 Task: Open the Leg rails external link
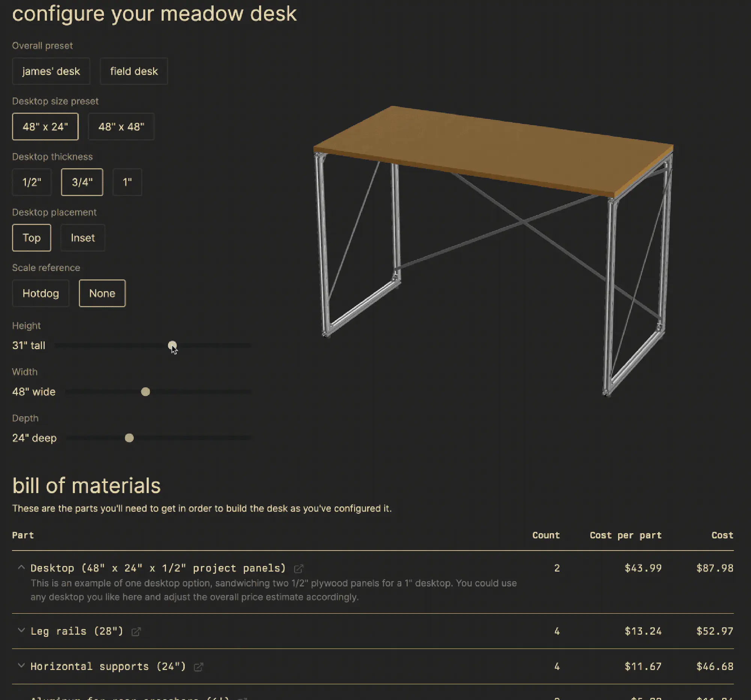point(136,631)
